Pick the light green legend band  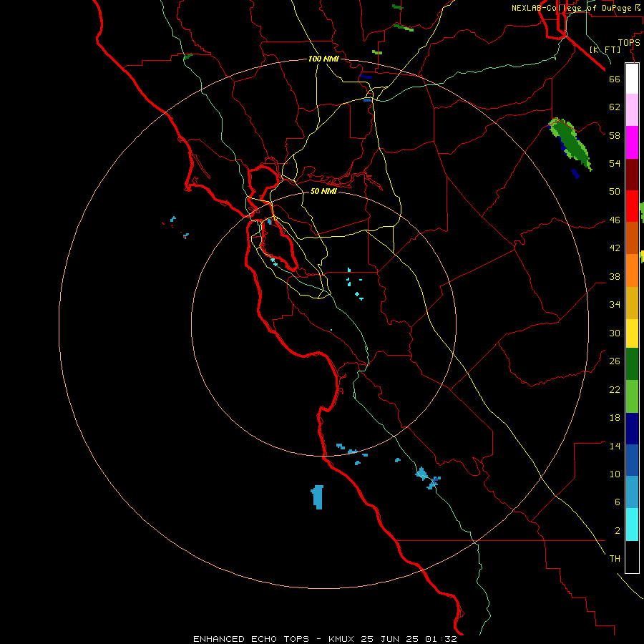pyautogui.click(x=632, y=396)
